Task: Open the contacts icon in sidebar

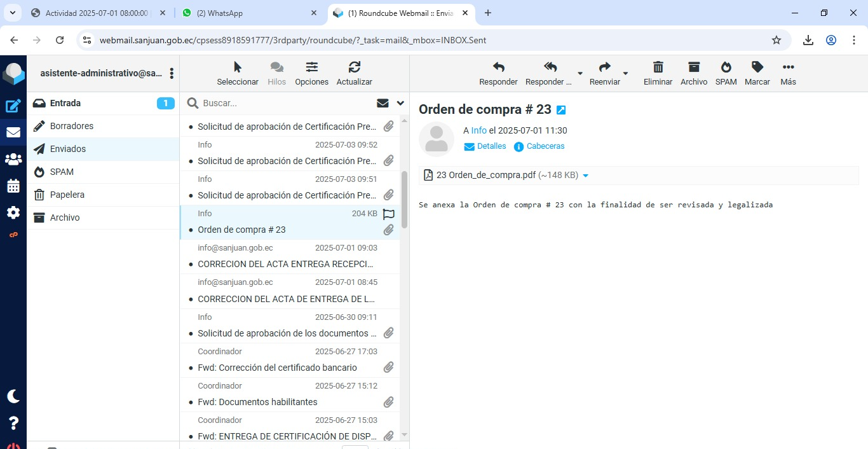Action: [x=13, y=160]
